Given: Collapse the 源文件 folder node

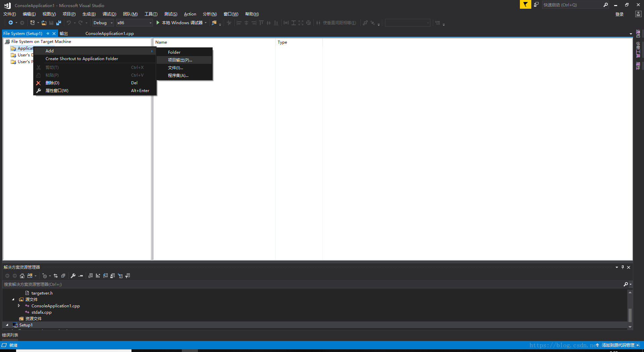Looking at the screenshot, I should (x=13, y=299).
